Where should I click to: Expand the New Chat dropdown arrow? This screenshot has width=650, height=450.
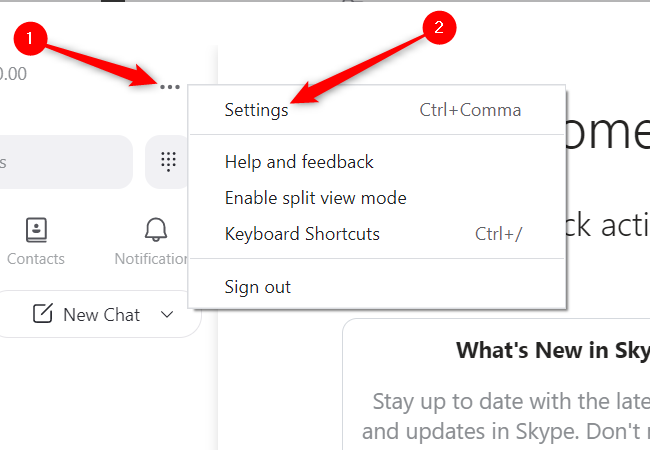pyautogui.click(x=167, y=314)
